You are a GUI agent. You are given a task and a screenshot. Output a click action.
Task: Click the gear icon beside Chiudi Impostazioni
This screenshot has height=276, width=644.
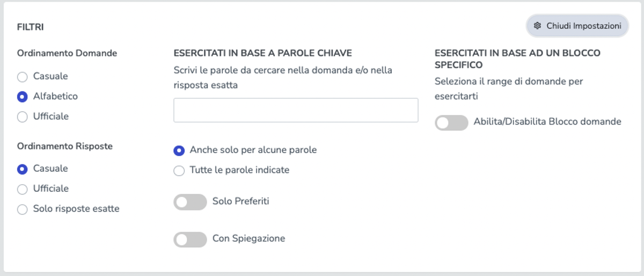[x=538, y=26]
